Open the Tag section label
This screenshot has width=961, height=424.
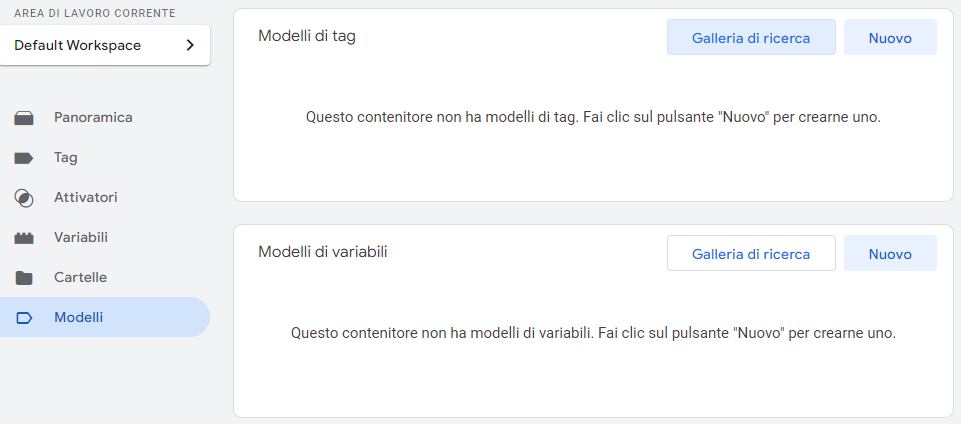[x=66, y=157]
